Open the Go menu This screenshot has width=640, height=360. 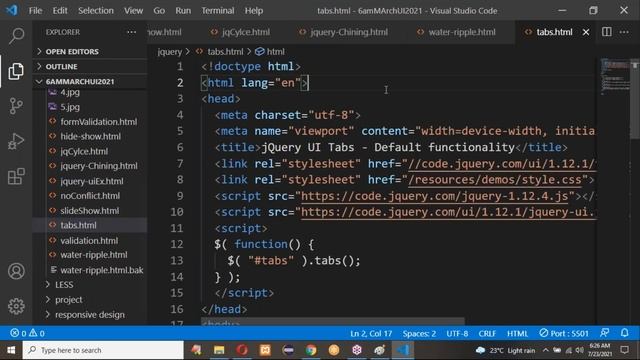pyautogui.click(x=159, y=11)
